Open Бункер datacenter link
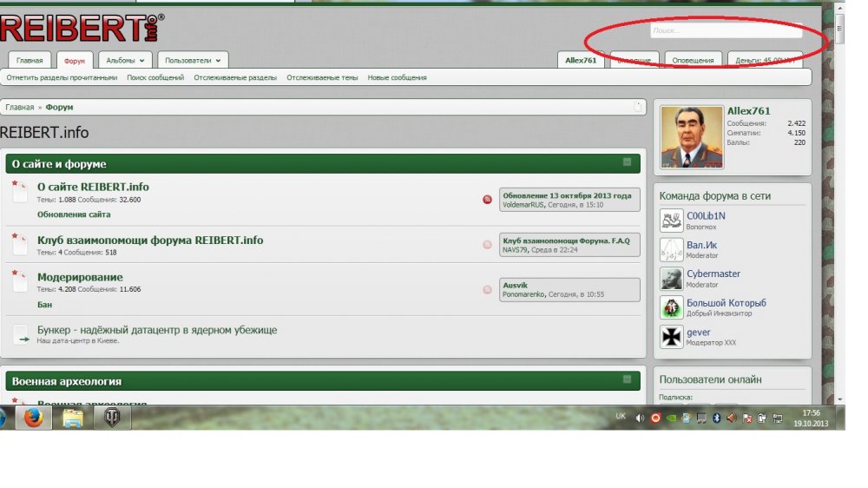 click(157, 330)
